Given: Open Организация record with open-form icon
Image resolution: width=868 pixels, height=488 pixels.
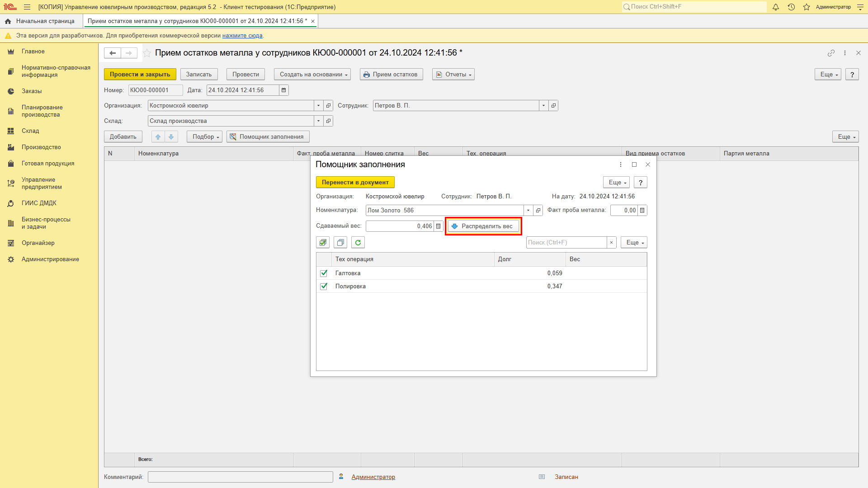Looking at the screenshot, I should click(329, 106).
